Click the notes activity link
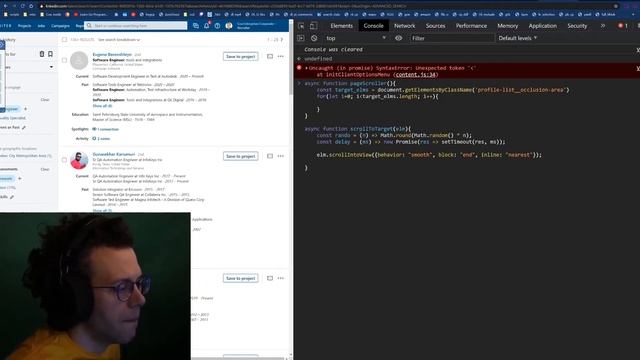The image size is (640, 360). [x=104, y=139]
